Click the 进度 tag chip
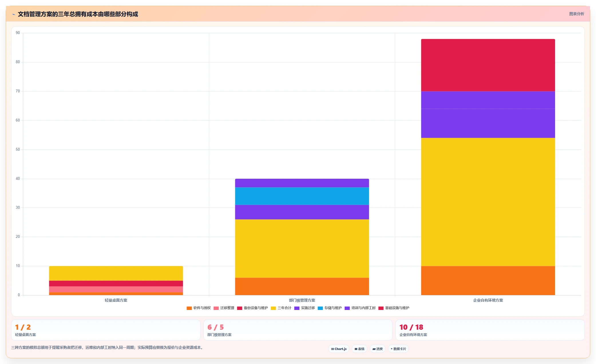This screenshot has width=596, height=364. 378,349
